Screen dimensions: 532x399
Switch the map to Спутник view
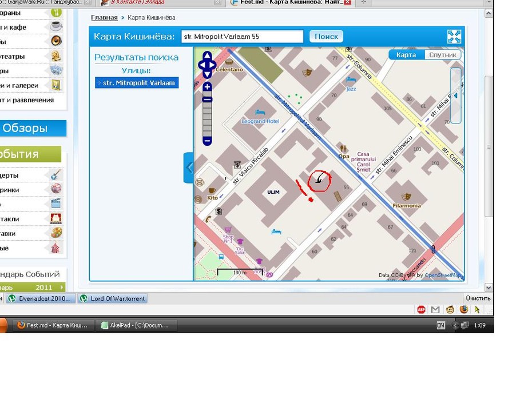pyautogui.click(x=442, y=55)
